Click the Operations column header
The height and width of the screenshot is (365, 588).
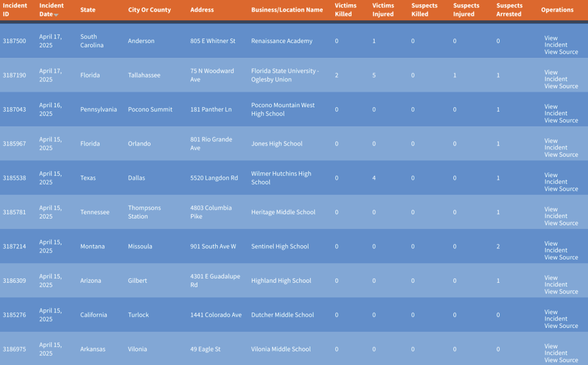(x=558, y=10)
